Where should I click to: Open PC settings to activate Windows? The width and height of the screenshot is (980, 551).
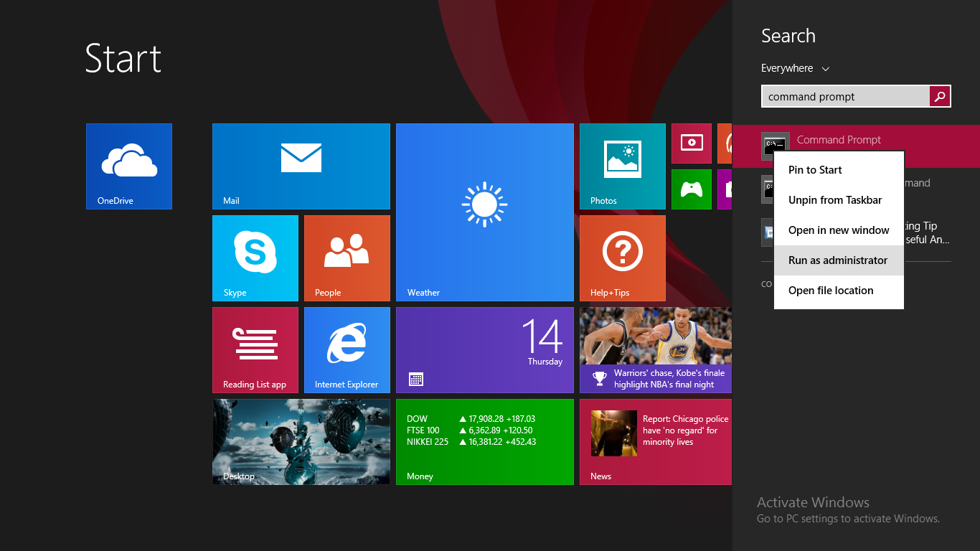pyautogui.click(x=848, y=517)
